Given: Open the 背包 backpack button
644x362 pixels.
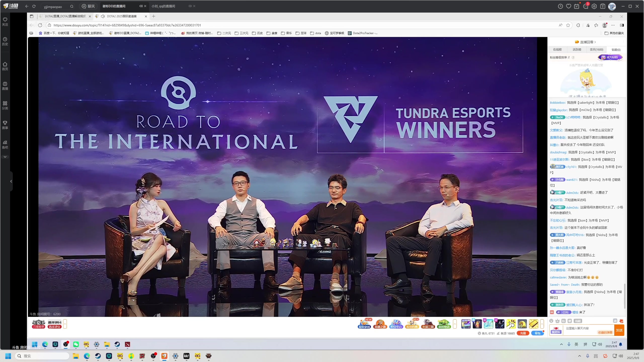Looking at the screenshot, I should [537, 333].
